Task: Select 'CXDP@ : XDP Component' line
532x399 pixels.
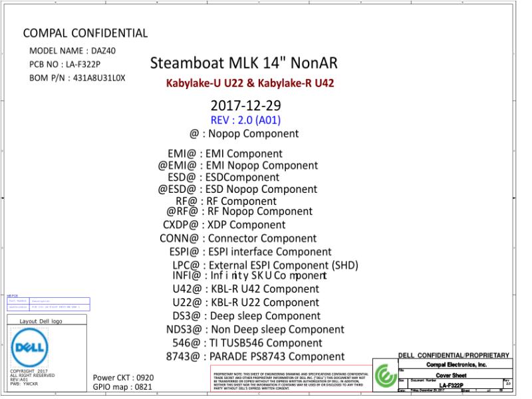Action: click(224, 225)
